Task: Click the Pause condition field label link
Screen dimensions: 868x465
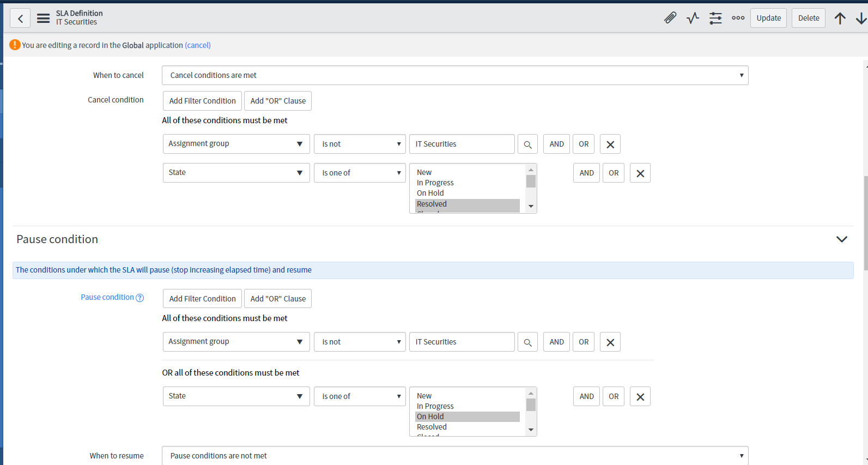Action: pos(107,297)
